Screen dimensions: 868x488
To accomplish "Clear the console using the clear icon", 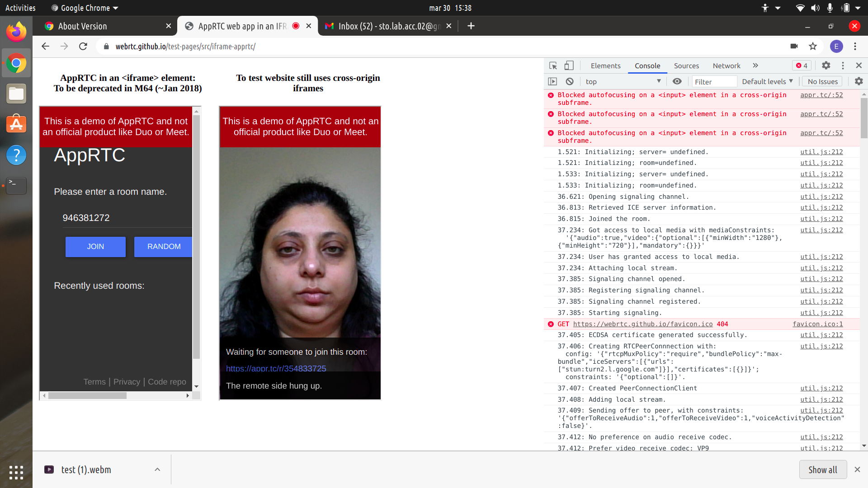I will tap(569, 81).
